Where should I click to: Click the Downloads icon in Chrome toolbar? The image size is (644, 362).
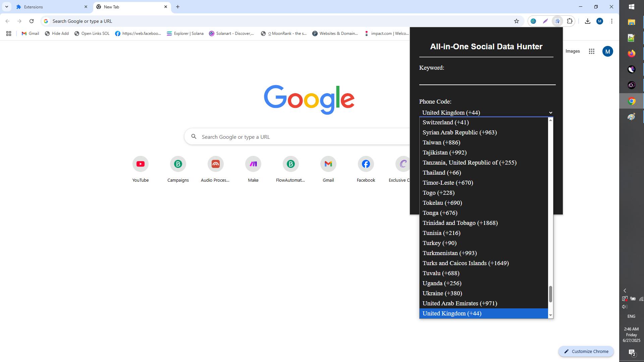click(x=588, y=21)
